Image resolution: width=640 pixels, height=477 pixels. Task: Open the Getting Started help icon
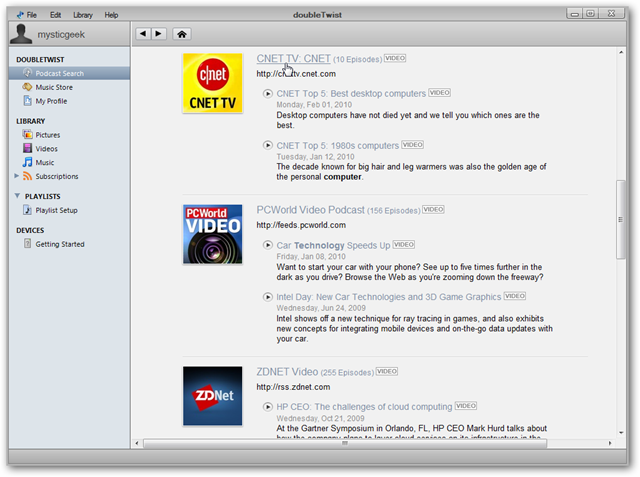tap(27, 244)
